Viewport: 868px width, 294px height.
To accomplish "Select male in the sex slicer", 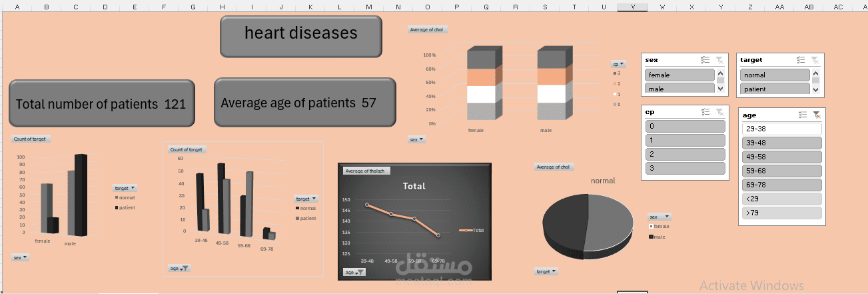I will click(679, 89).
